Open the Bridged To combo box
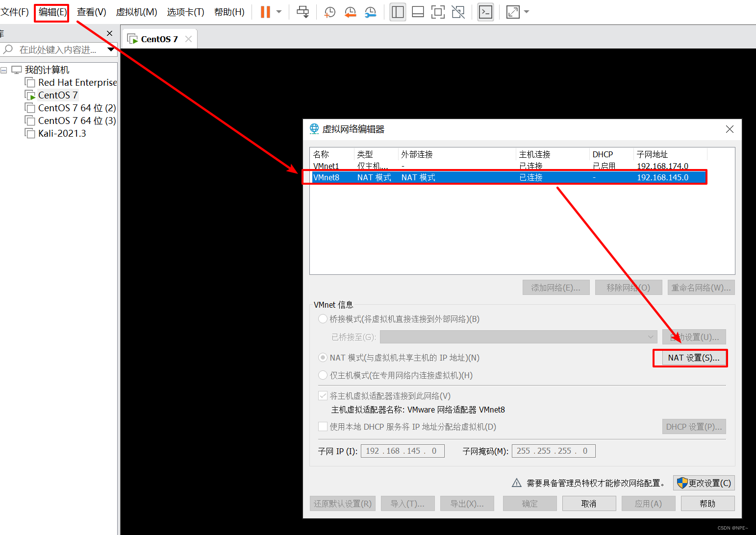 [x=519, y=337]
